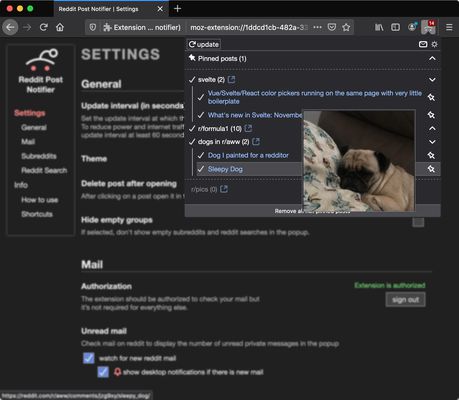This screenshot has width=459, height=400.
Task: Open How to use in the sidebar
Action: point(39,200)
